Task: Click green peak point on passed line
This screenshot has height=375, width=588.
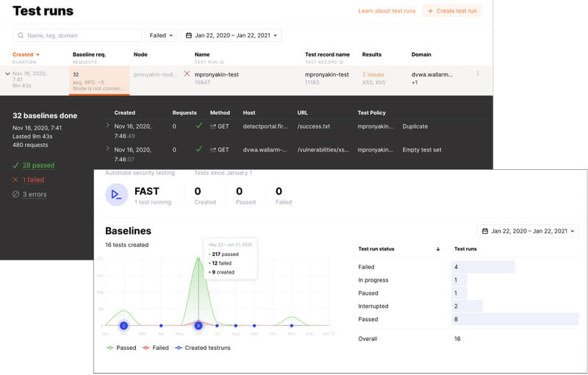Action: [198, 259]
